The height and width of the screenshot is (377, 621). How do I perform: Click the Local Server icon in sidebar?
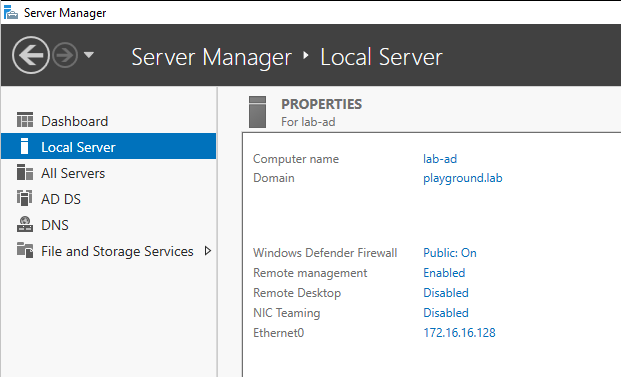point(24,146)
